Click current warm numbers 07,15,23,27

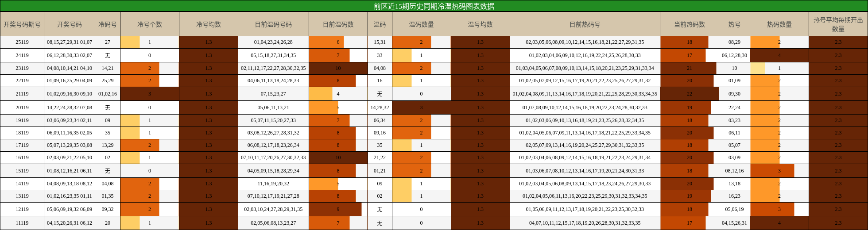coord(273,94)
